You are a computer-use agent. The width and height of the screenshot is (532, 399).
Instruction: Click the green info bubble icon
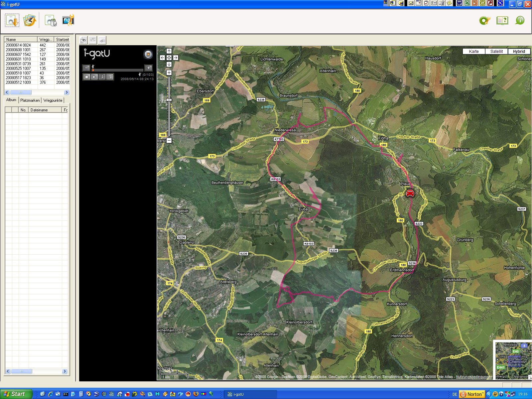coord(520,20)
